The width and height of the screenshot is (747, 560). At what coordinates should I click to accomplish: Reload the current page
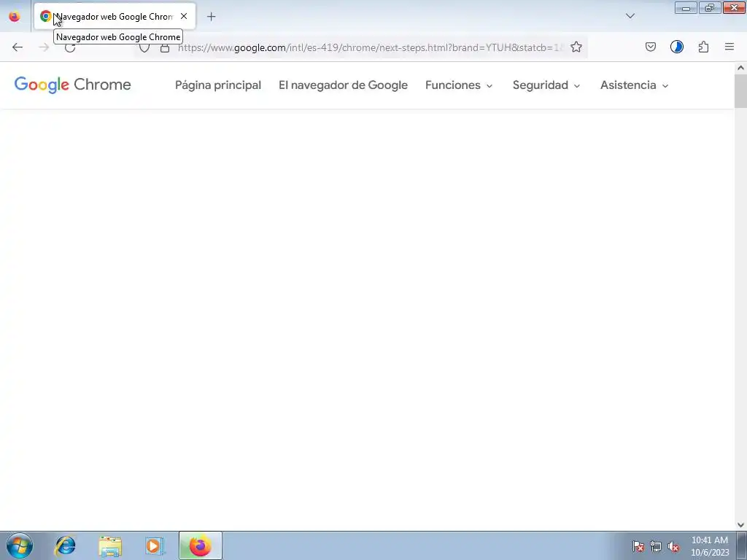(x=70, y=47)
